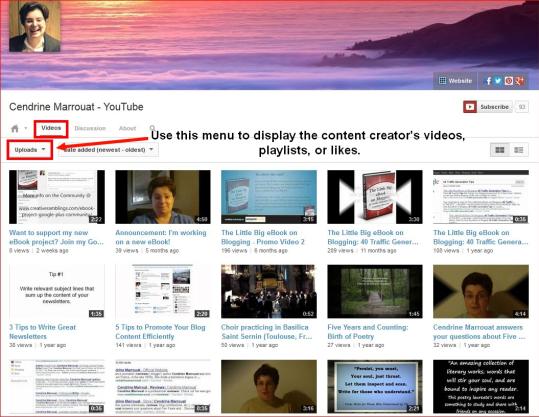
Task: Open the Facebook icon on banner
Action: point(488,81)
